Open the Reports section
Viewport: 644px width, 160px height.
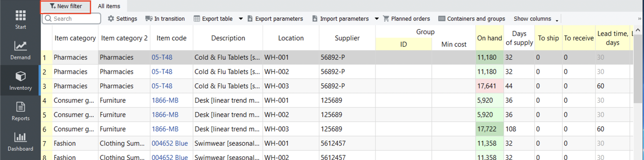pos(20,111)
